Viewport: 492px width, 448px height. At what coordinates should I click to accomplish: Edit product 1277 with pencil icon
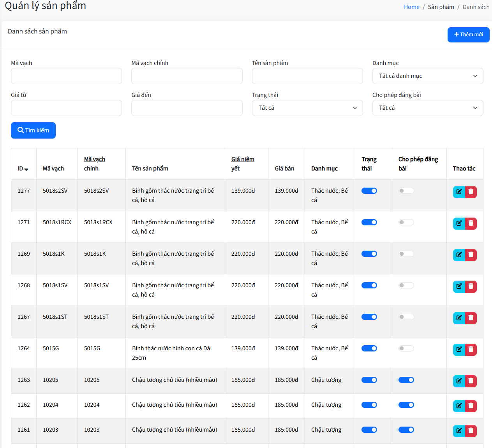459,192
